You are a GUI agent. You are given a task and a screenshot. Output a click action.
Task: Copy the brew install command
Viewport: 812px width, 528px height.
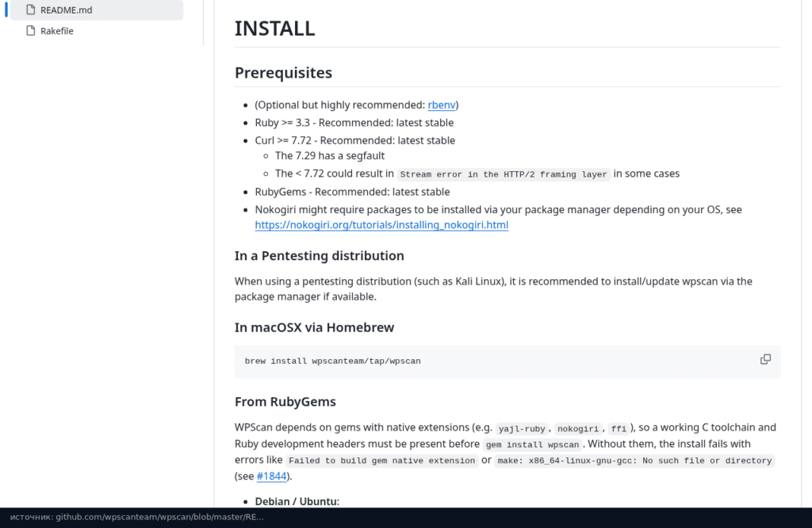tap(765, 360)
